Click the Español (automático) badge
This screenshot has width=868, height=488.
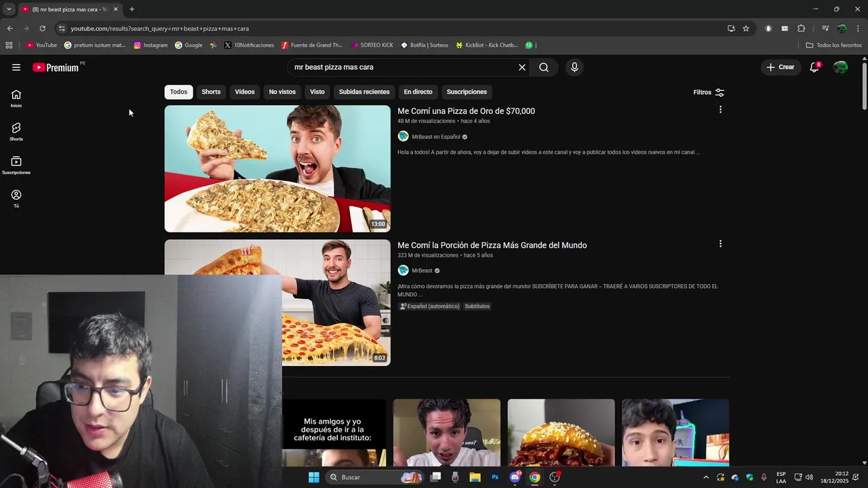(429, 306)
